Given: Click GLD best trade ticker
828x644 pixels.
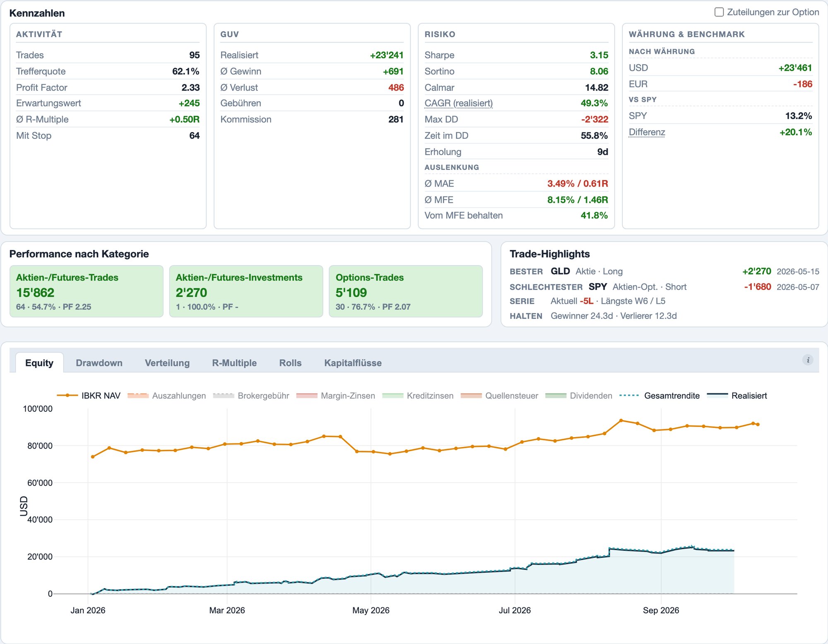Looking at the screenshot, I should point(560,271).
